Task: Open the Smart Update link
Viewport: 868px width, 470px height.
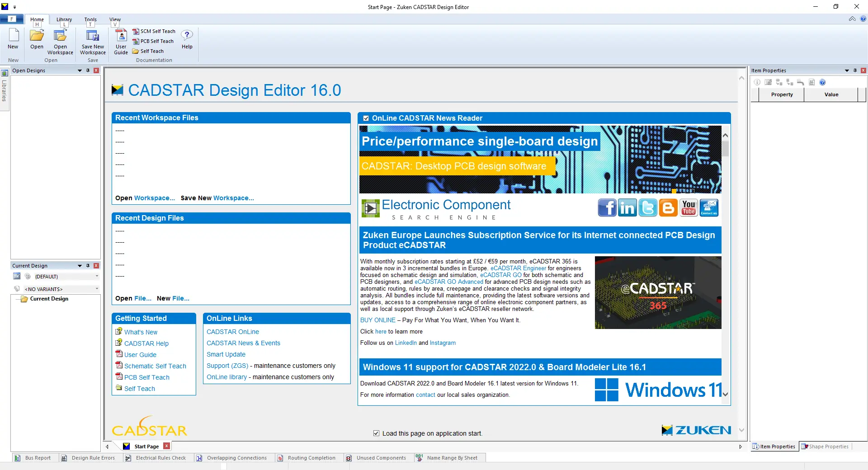Action: [x=226, y=354]
